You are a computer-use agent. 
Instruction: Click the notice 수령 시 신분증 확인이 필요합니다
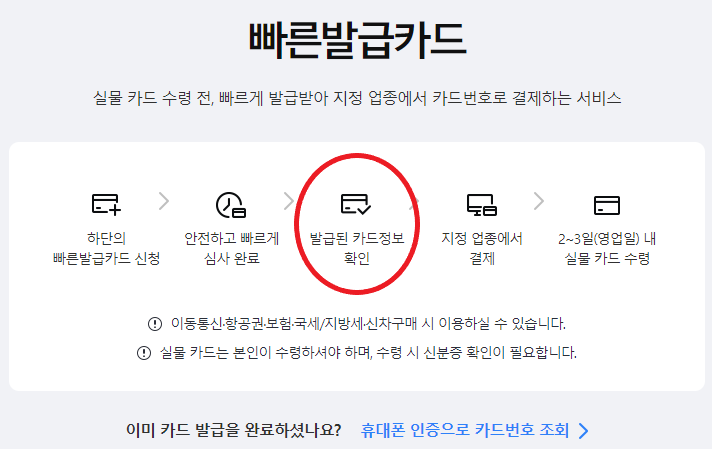point(476,353)
